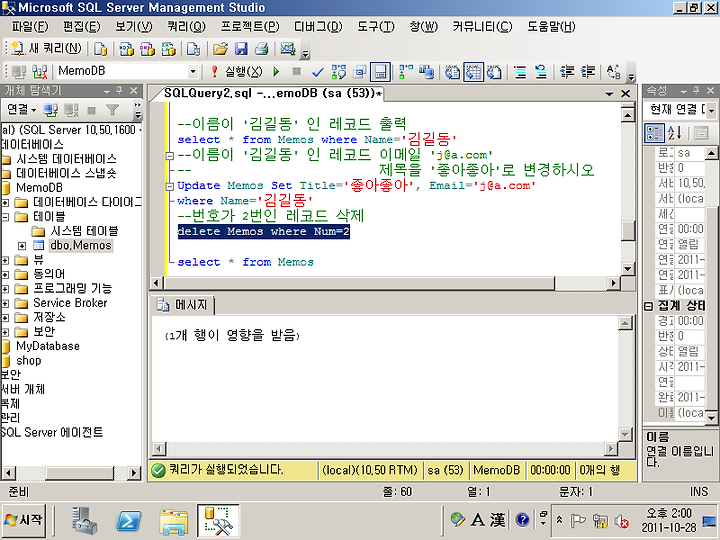This screenshot has height=540, width=720.
Task: Click the query editor vertical scrollbar thumb
Action: point(627,231)
